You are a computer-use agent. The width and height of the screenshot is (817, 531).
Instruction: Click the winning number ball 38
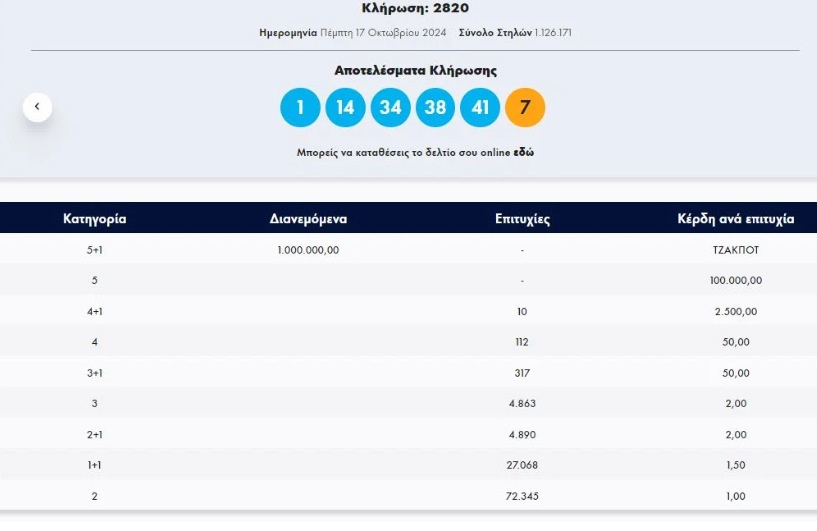[x=435, y=107]
